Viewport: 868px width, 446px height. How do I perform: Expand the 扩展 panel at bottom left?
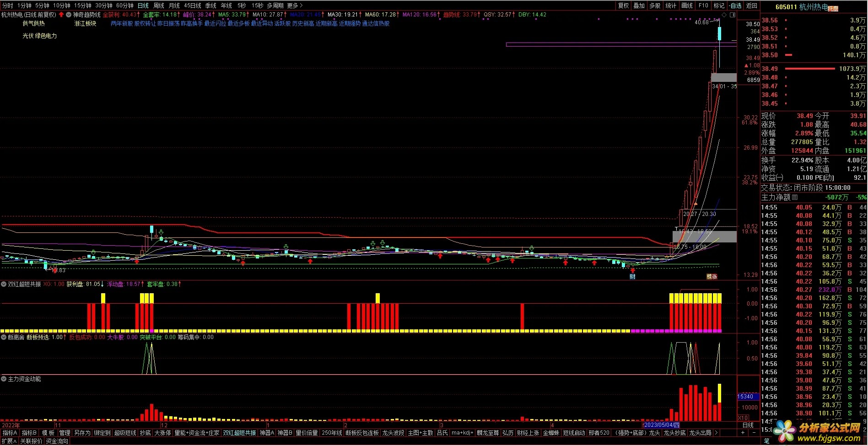(x=9, y=441)
